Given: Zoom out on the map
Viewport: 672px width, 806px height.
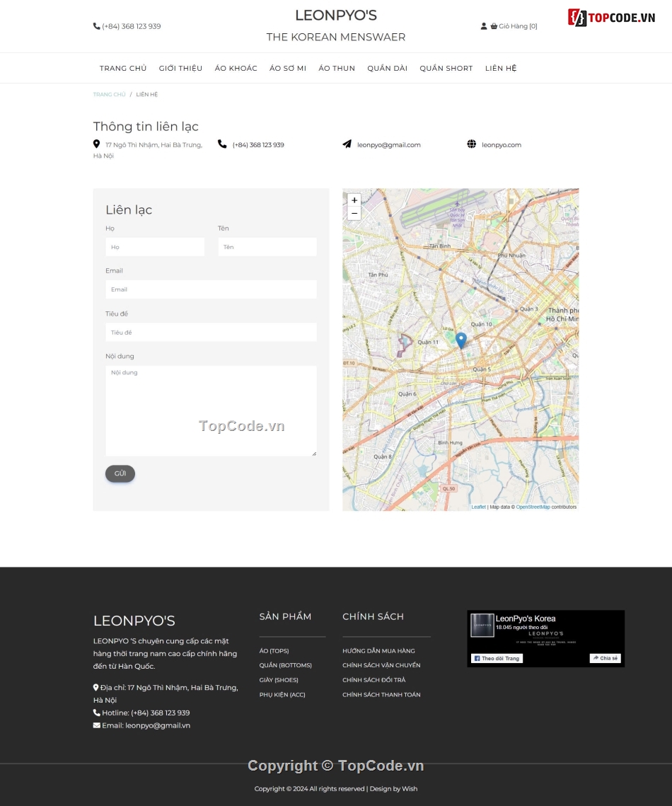Looking at the screenshot, I should coord(354,213).
